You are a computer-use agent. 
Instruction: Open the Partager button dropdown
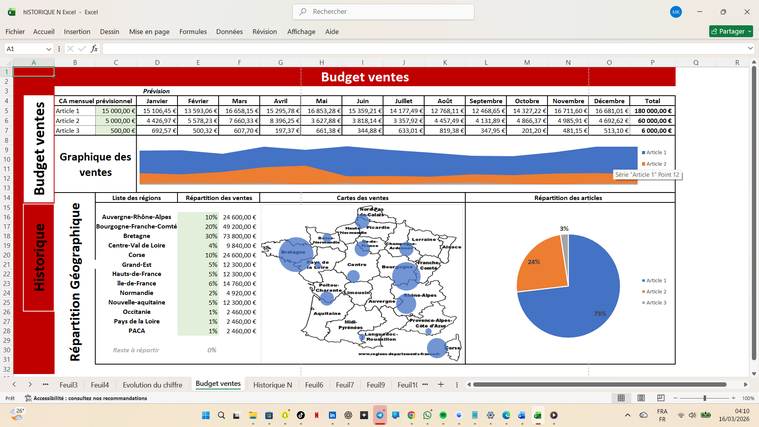[x=747, y=31]
